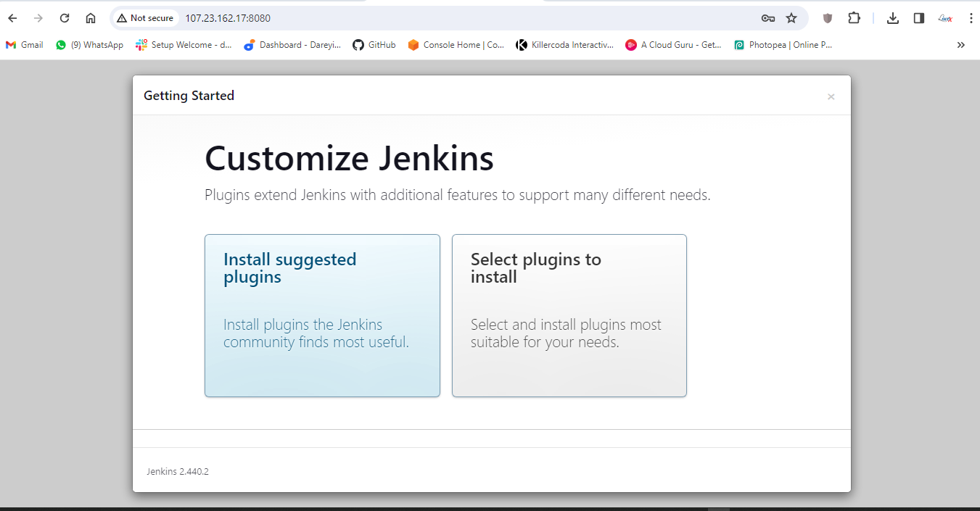The image size is (980, 511).
Task: Open the saved passwords key icon
Action: [768, 18]
